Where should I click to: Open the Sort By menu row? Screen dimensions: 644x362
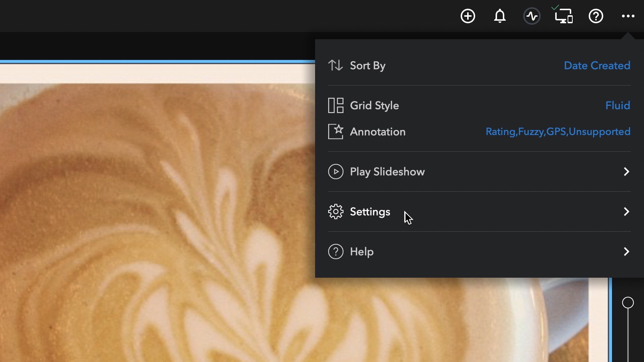point(479,65)
